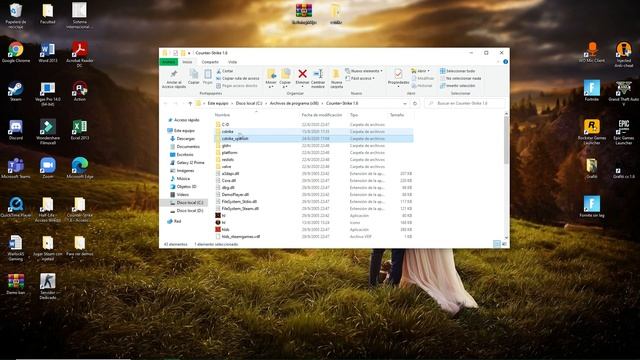The height and width of the screenshot is (360, 640).
Task: Open the Copiar a dropdown
Action: (285, 78)
